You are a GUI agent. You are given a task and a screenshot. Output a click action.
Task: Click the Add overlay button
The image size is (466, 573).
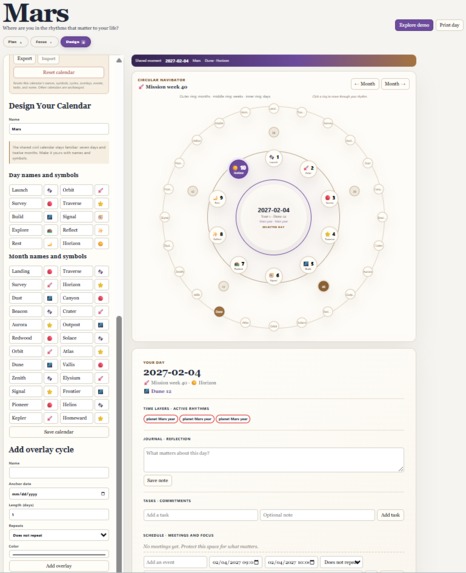[59, 566]
